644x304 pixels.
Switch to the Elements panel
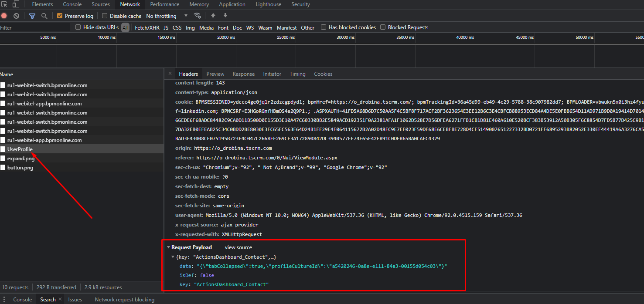42,4
